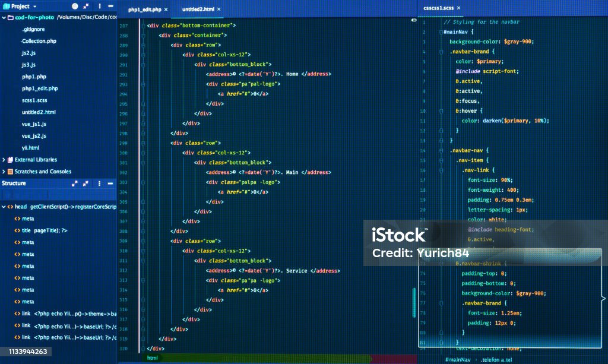Image resolution: width=608 pixels, height=364 pixels.
Task: Close the untitled2.html tab
Action: pos(218,9)
